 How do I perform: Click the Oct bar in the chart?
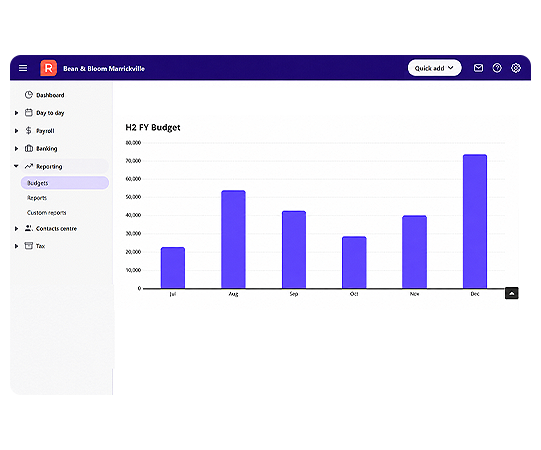tap(354, 263)
